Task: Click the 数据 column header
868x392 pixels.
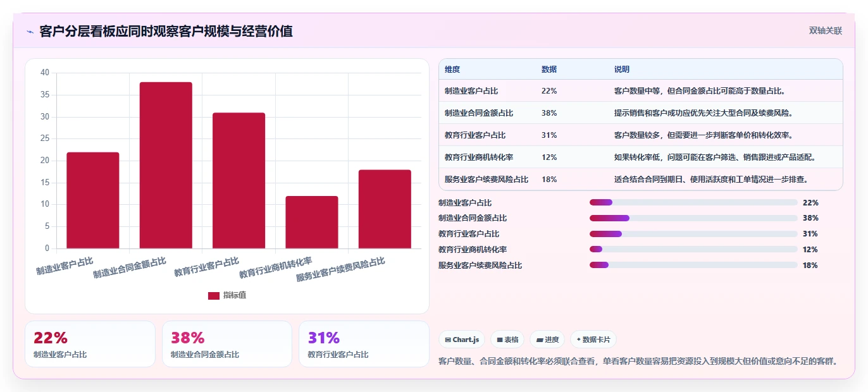Action: coord(549,70)
